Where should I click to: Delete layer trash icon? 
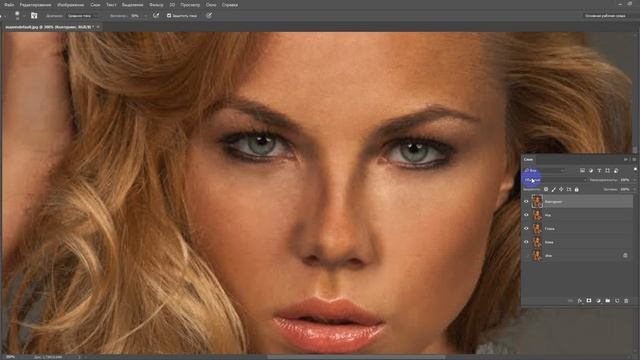(x=626, y=301)
